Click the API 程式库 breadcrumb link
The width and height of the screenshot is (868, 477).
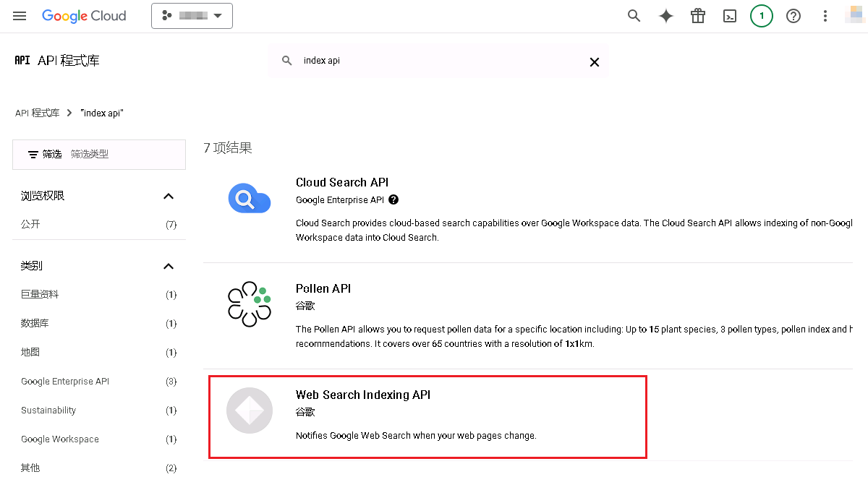(x=38, y=113)
